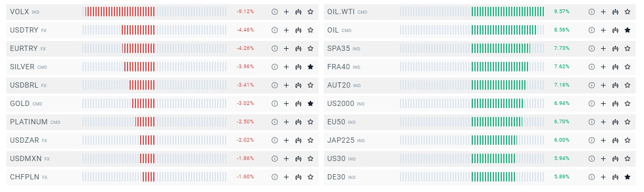The height and width of the screenshot is (192, 644).
Task: Show info for US2000 instrument
Action: tap(592, 103)
